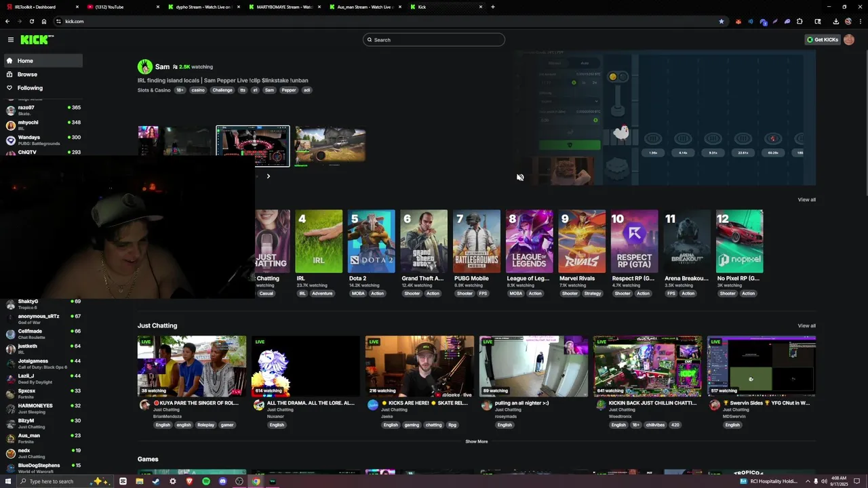The width and height of the screenshot is (868, 488).
Task: Open Spotify from the taskbar
Action: (x=206, y=481)
